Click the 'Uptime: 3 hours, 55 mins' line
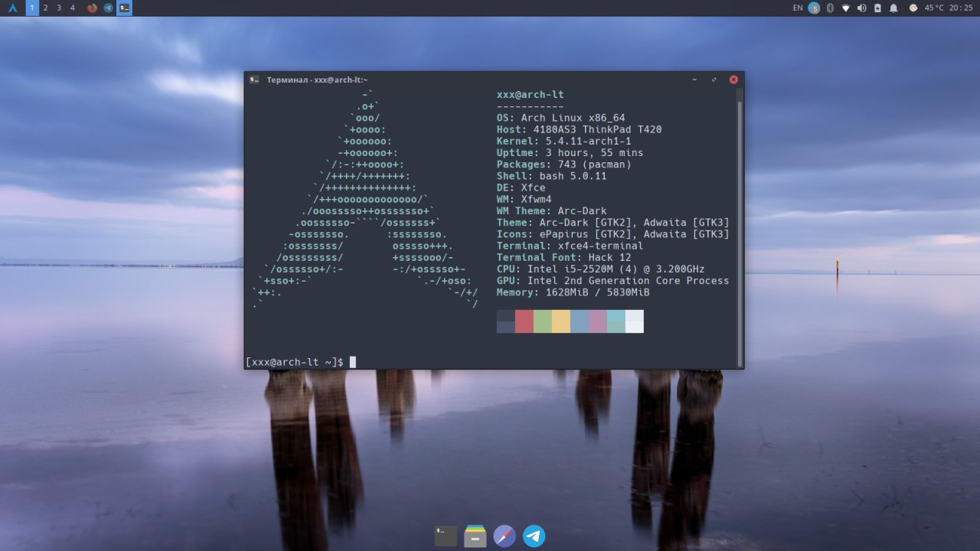Viewport: 980px width, 551px height. [x=570, y=153]
